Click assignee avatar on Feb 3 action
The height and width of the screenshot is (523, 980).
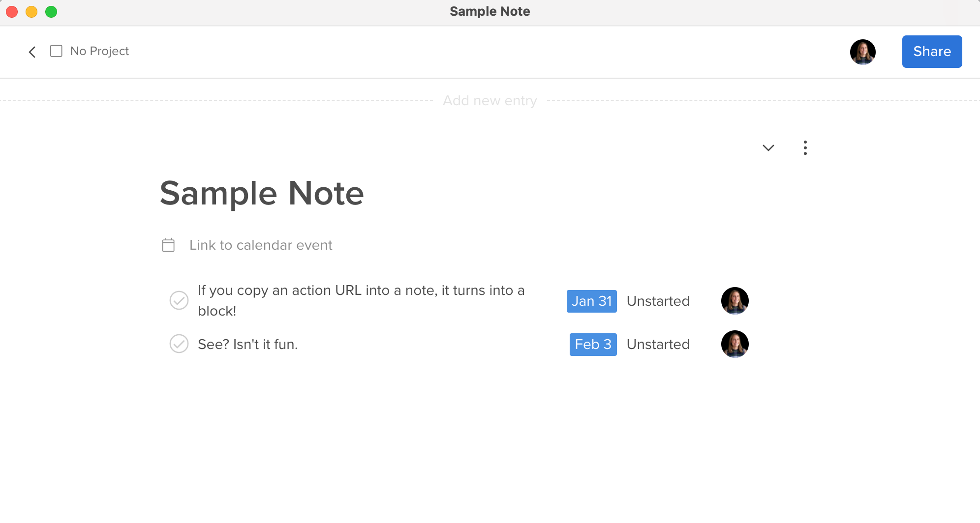pyautogui.click(x=735, y=344)
